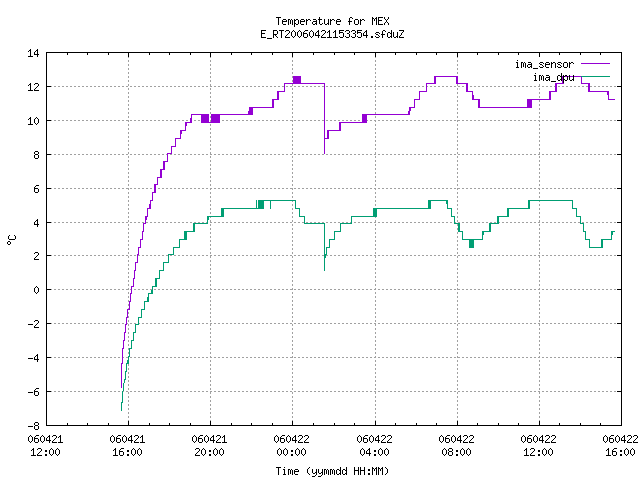Select the y-axis tick label '0'
This screenshot has width=640, height=480.
(x=37, y=290)
